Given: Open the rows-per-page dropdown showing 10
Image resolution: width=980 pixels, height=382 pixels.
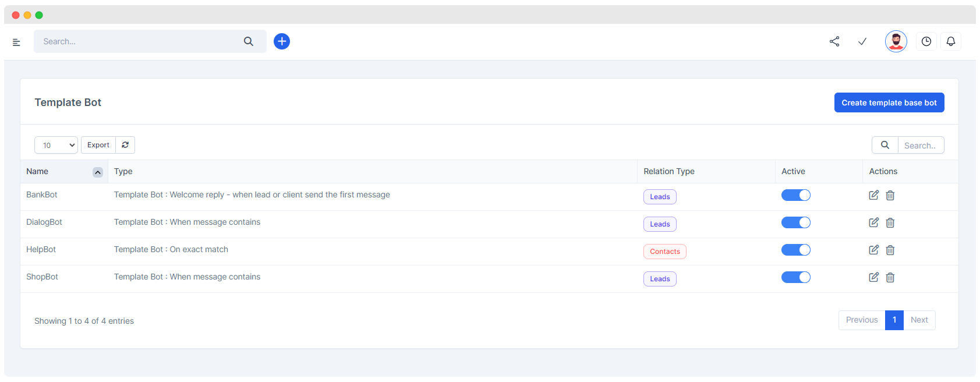Looking at the screenshot, I should pyautogui.click(x=56, y=145).
